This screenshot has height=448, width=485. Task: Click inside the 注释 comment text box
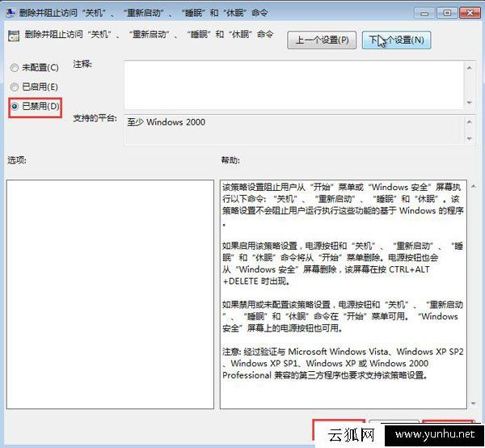294,85
